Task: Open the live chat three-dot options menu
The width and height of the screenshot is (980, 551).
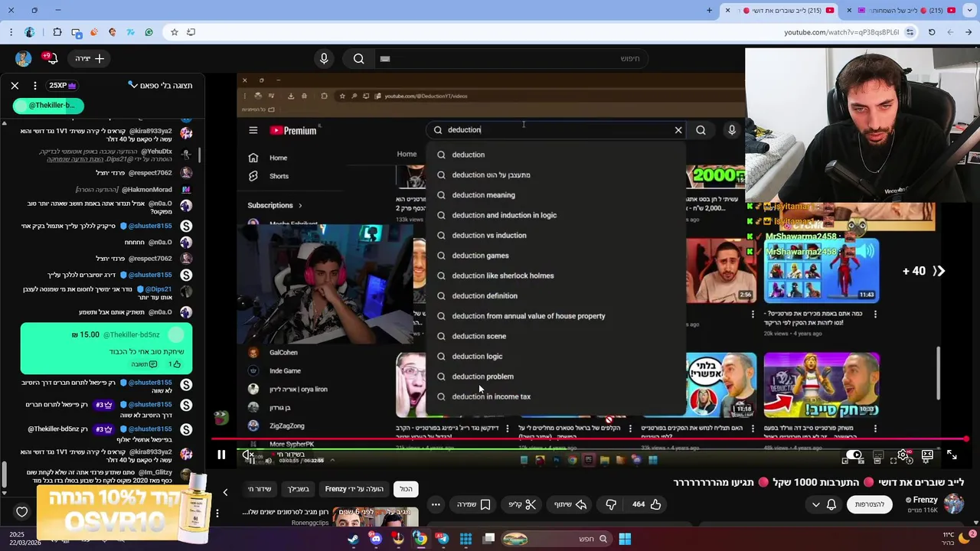Action: pyautogui.click(x=35, y=86)
